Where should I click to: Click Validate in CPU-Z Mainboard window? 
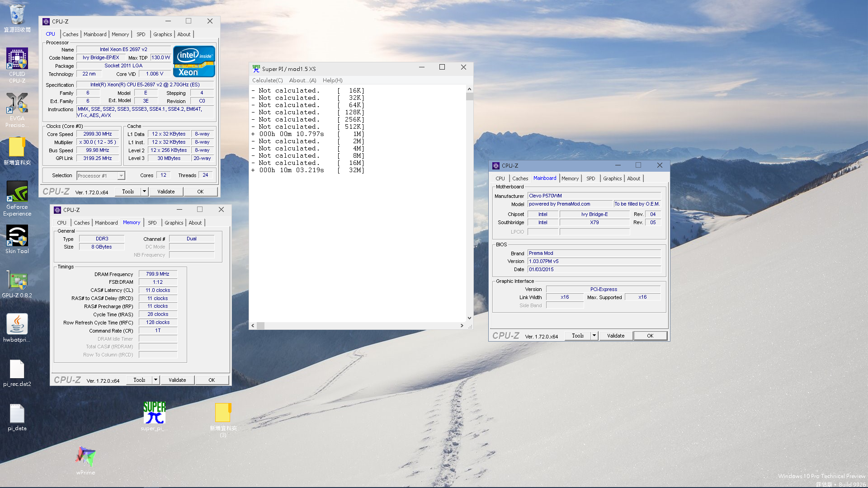click(x=616, y=336)
